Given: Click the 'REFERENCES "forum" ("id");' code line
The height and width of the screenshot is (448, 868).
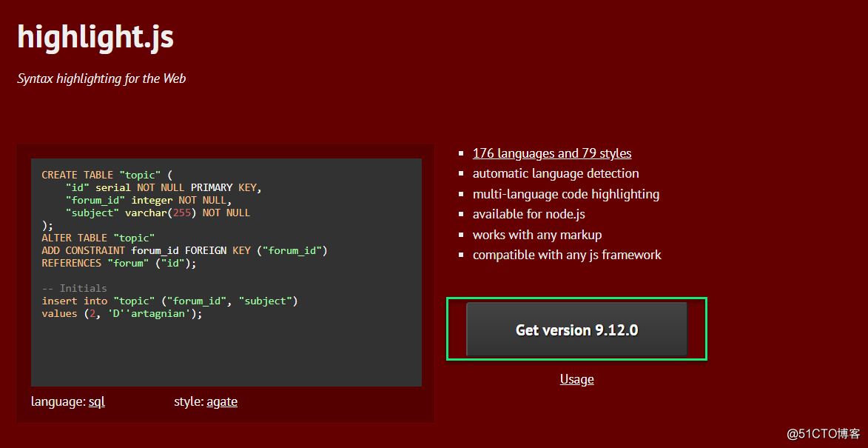Looking at the screenshot, I should tap(119, 263).
